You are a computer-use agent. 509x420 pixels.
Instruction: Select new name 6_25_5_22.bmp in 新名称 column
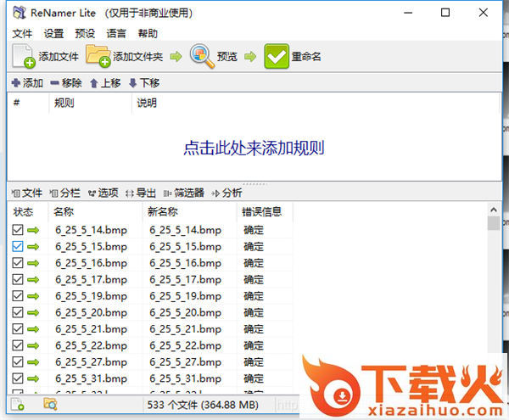pos(185,345)
